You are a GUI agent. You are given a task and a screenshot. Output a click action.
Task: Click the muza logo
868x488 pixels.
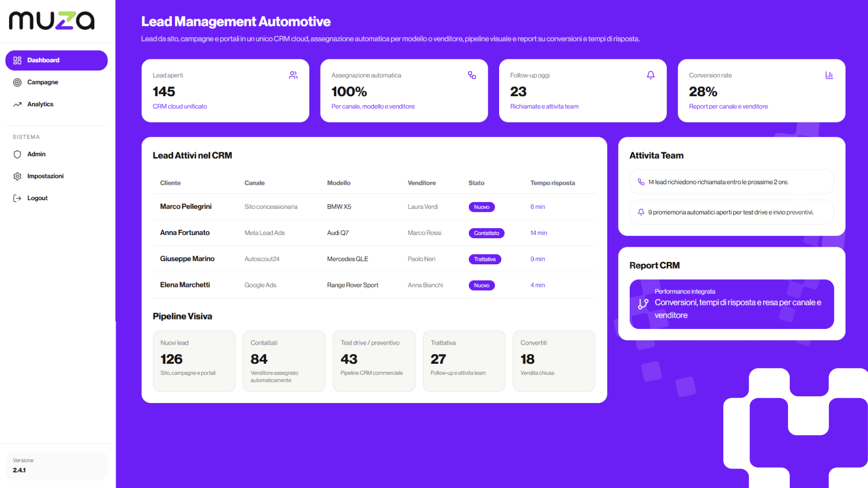52,21
